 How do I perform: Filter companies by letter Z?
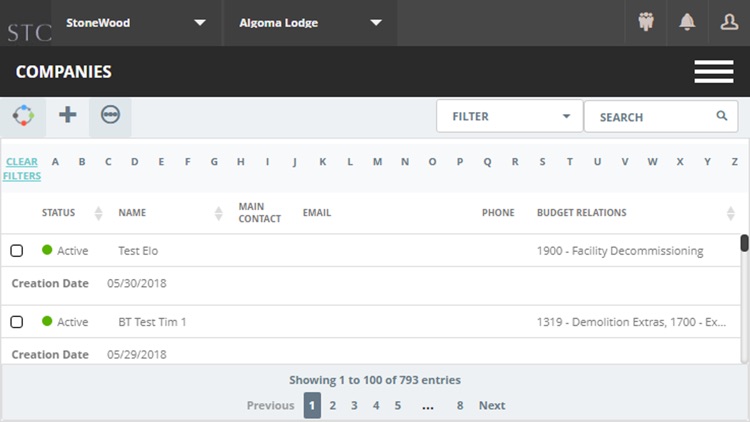coord(735,162)
